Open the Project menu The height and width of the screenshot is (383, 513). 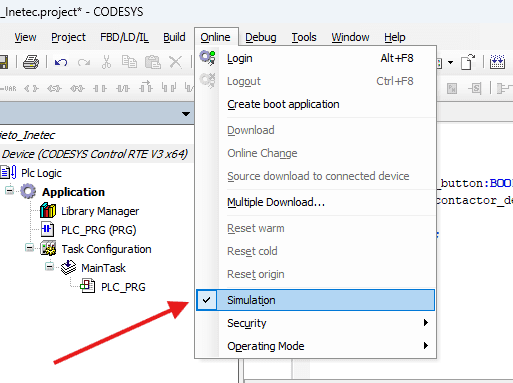coord(68,37)
